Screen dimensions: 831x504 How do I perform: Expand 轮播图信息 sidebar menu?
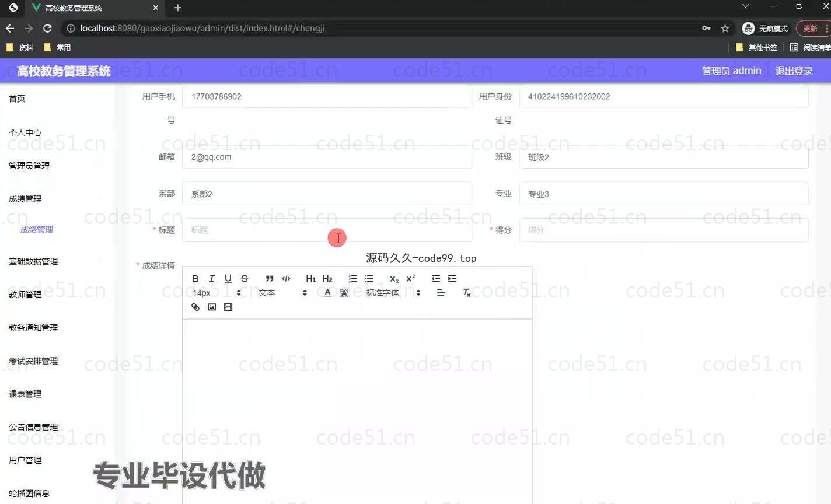point(29,494)
